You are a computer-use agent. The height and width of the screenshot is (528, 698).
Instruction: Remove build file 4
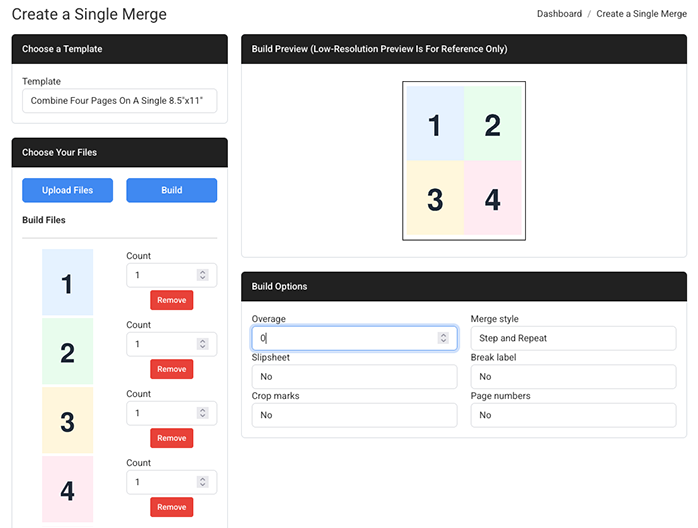pyautogui.click(x=171, y=507)
